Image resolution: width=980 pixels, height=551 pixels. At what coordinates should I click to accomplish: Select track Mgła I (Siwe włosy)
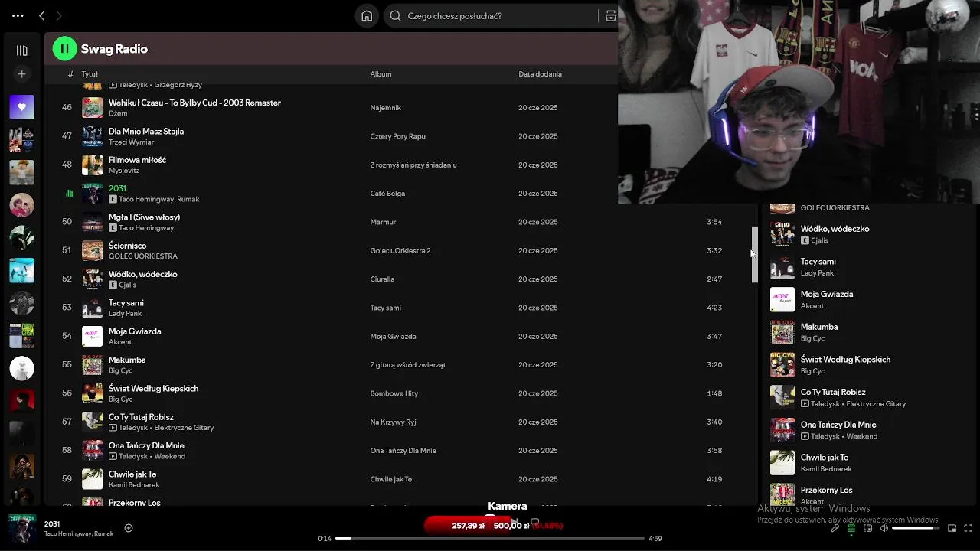pos(144,217)
